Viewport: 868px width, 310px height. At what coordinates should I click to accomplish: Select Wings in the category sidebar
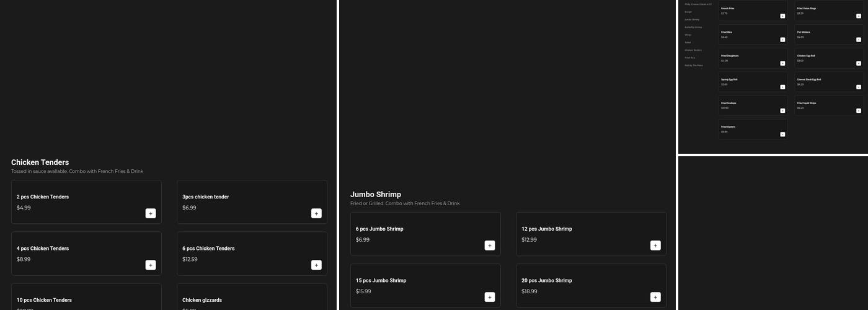point(688,35)
